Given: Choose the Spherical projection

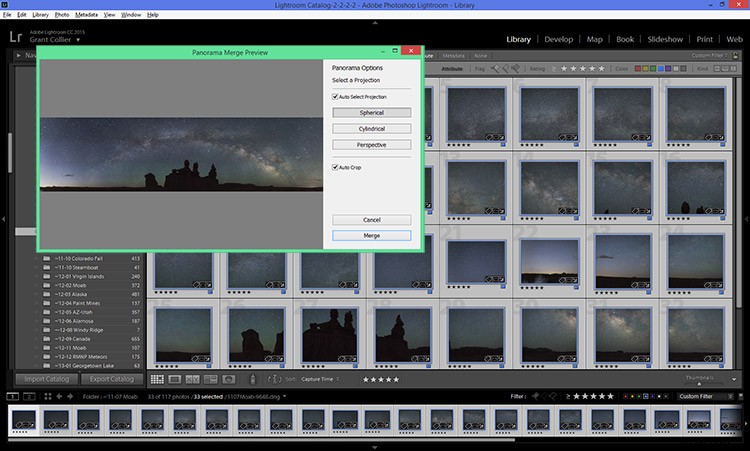Looking at the screenshot, I should click(x=371, y=113).
